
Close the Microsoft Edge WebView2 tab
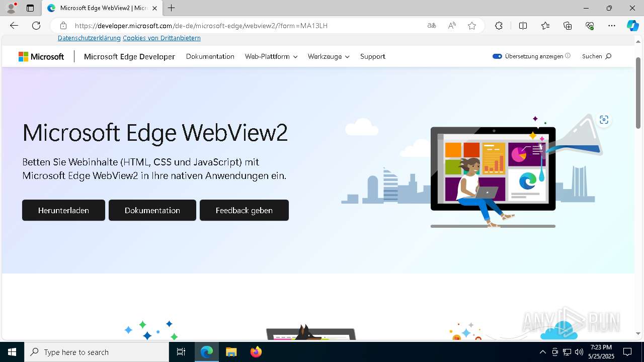[x=154, y=8]
